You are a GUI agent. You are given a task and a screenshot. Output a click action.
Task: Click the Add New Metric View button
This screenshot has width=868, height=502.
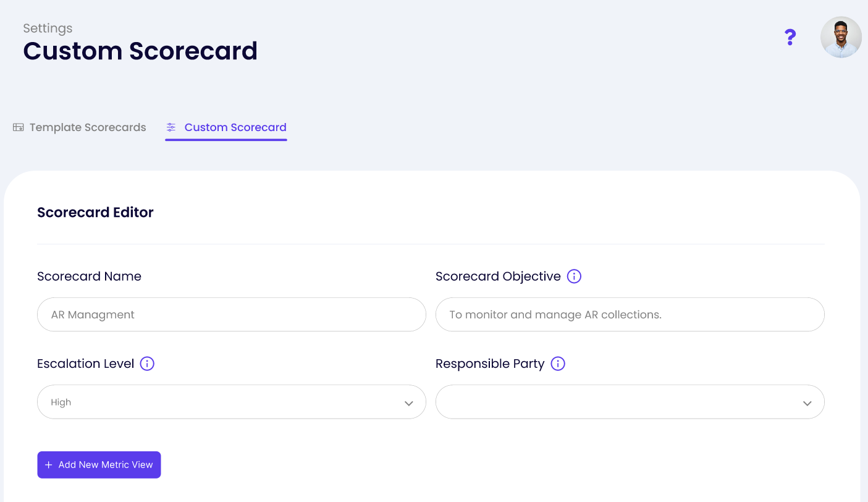pos(99,464)
